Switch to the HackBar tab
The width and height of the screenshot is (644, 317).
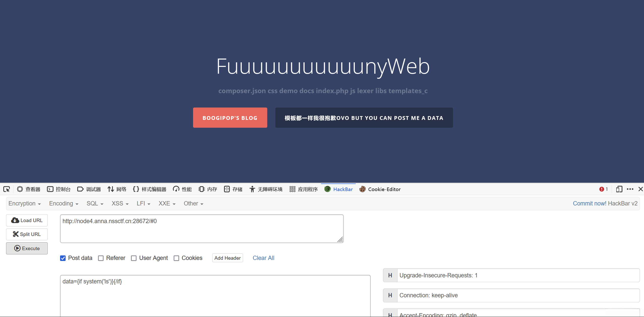pyautogui.click(x=339, y=189)
